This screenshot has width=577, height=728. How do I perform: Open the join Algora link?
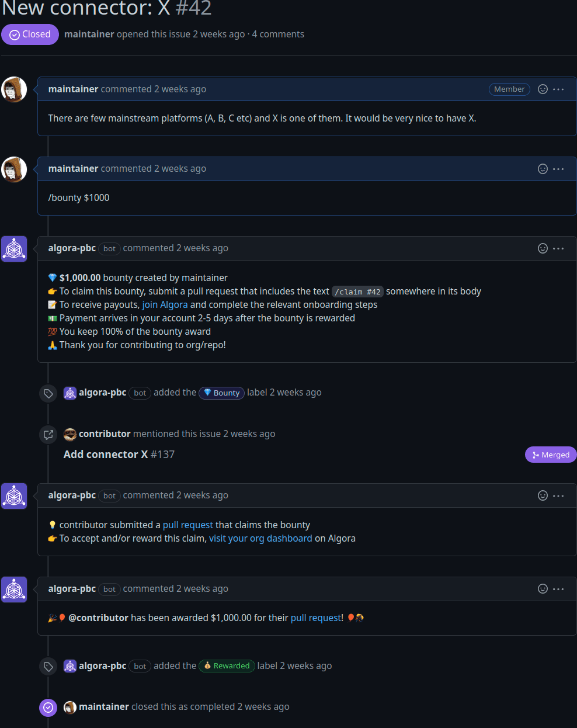tap(165, 304)
